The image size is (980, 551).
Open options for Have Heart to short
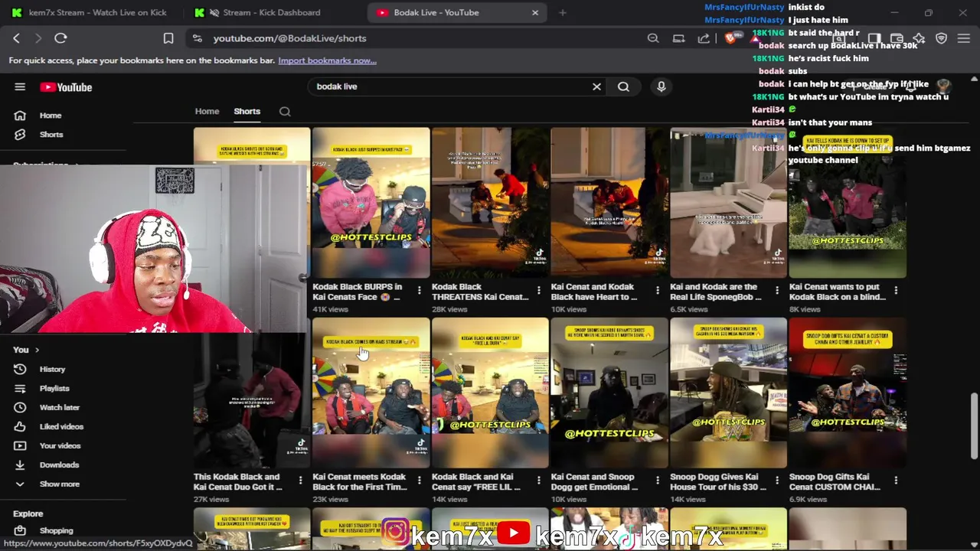pyautogui.click(x=658, y=290)
